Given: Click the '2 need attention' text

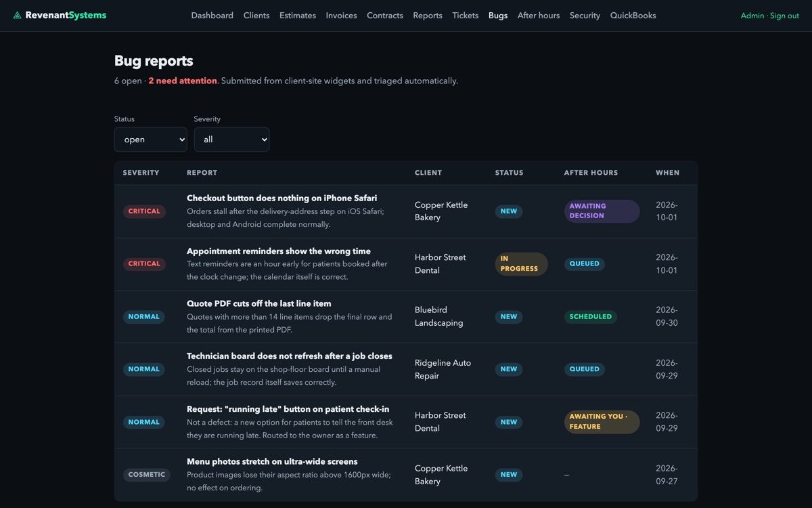Looking at the screenshot, I should (183, 81).
